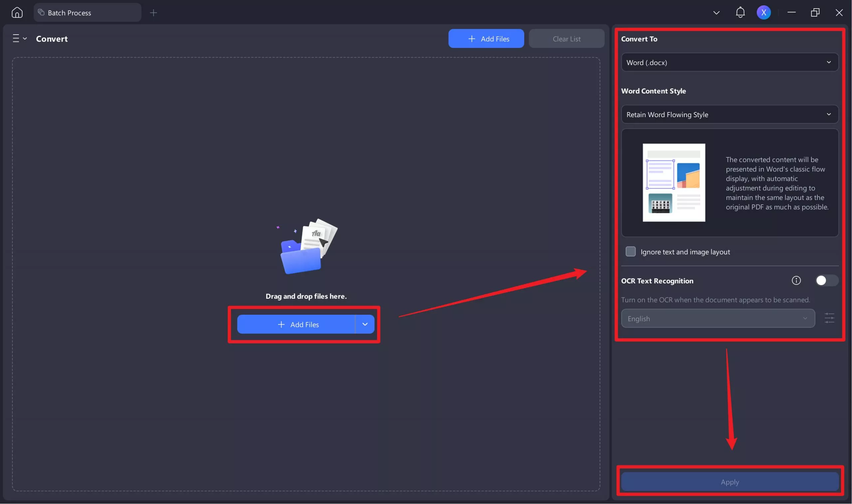Click the title bar dropdown chevron
852x504 pixels.
pyautogui.click(x=716, y=13)
